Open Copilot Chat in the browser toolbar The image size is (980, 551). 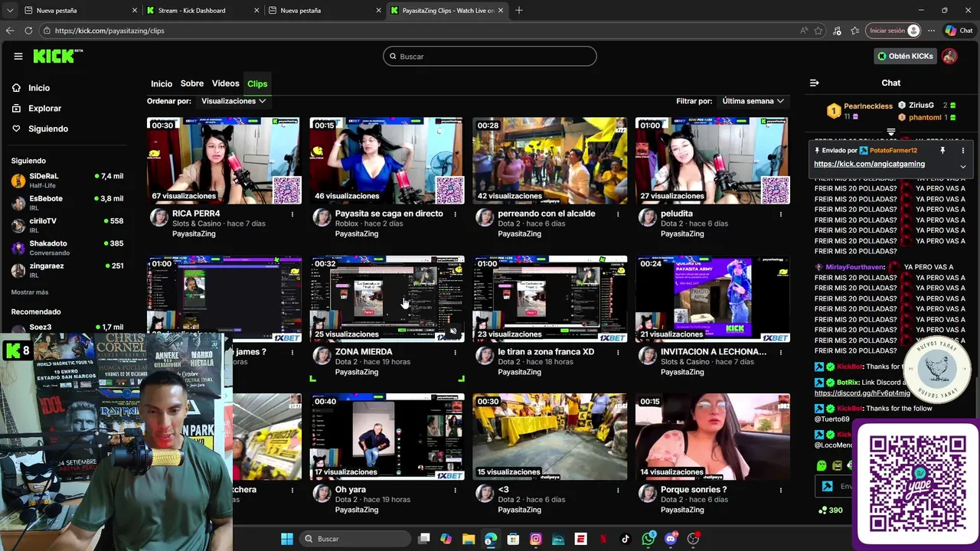pos(959,31)
